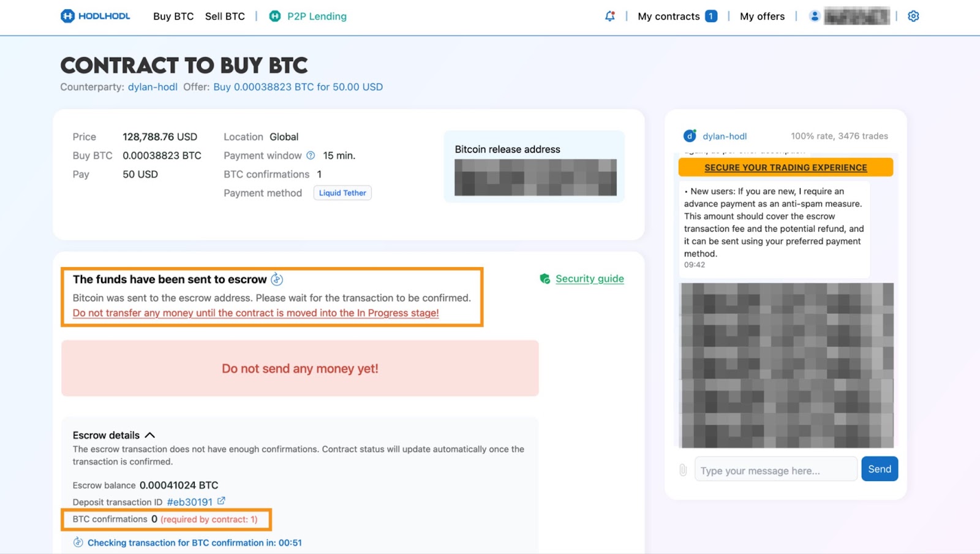Click the Security guide shield icon
The image size is (980, 554).
(545, 279)
